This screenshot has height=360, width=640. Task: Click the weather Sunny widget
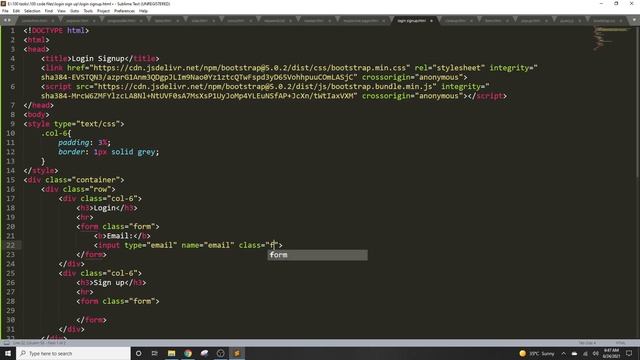point(537,353)
